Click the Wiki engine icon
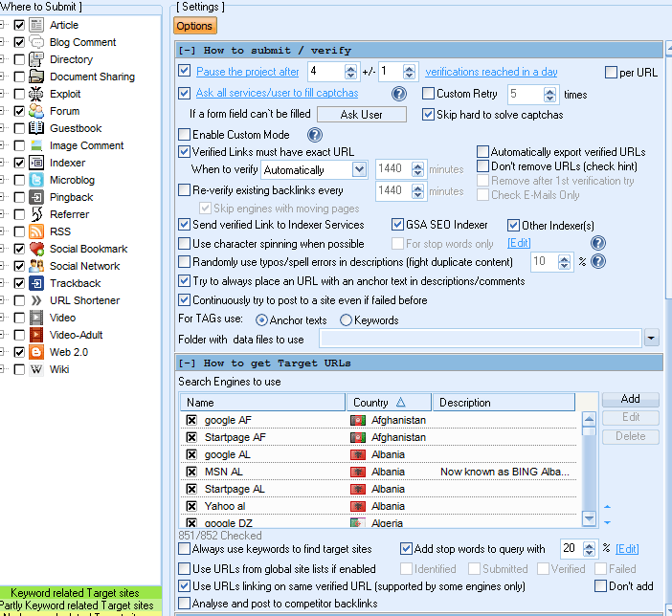672x616 pixels. (x=36, y=369)
